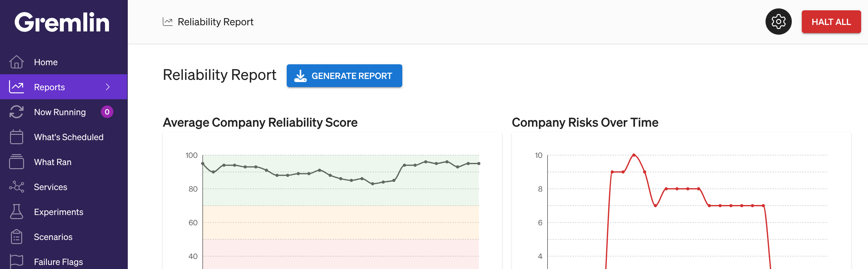Viewport: 868px width, 269px height.
Task: Click the Now Running count badge
Action: (107, 112)
